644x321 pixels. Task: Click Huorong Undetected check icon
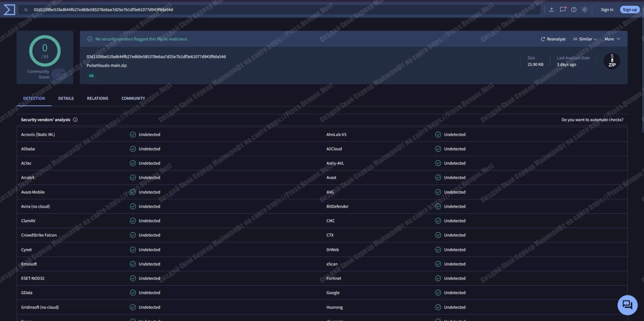tap(438, 307)
